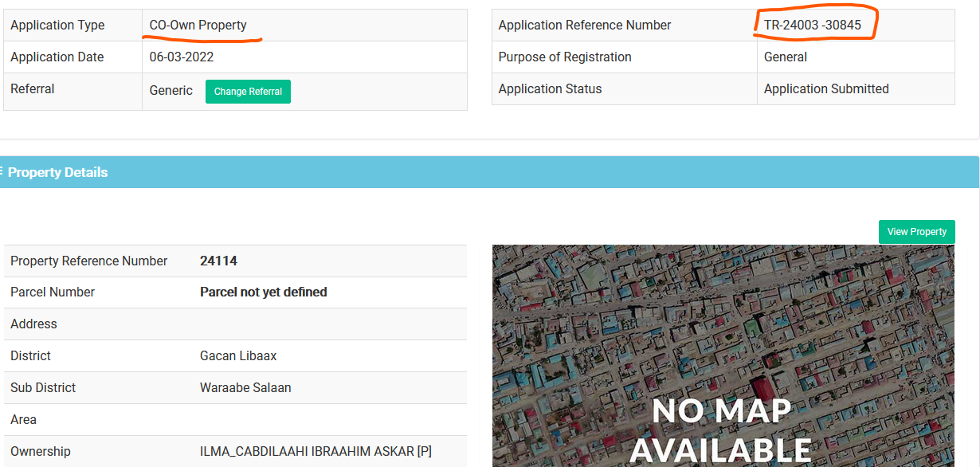Viewport: 980px width, 467px height.
Task: Click 'Parcel not yet defined' value
Action: [264, 292]
